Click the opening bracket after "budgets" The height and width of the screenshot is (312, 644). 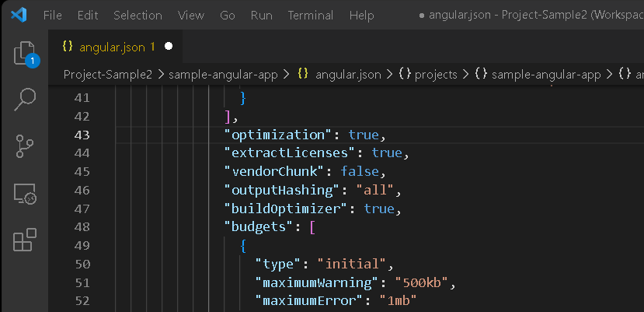(312, 227)
